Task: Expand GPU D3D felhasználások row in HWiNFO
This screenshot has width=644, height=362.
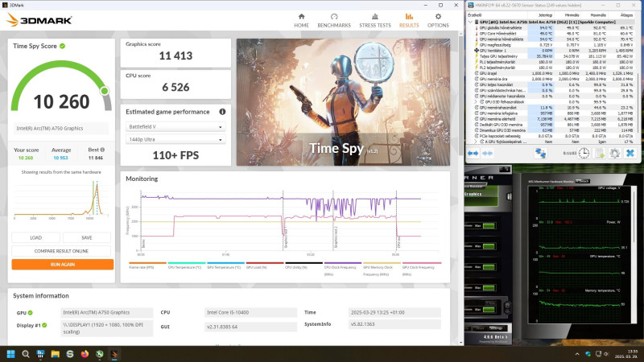Action: point(476,102)
